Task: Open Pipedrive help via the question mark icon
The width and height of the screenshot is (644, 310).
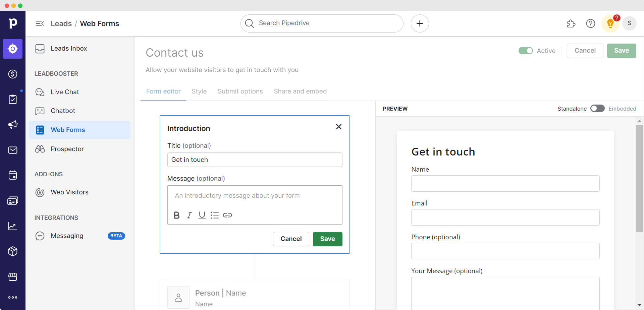Action: [591, 23]
